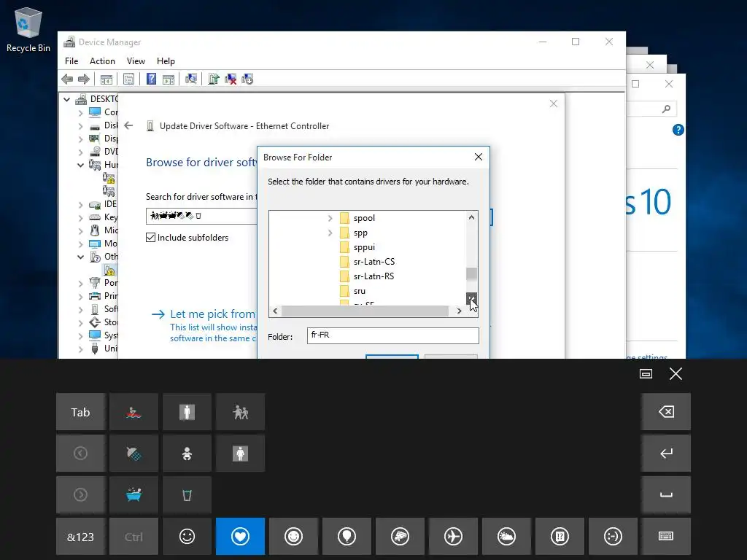Expand the spp folder node
Screen dimensions: 747x560
(330, 233)
